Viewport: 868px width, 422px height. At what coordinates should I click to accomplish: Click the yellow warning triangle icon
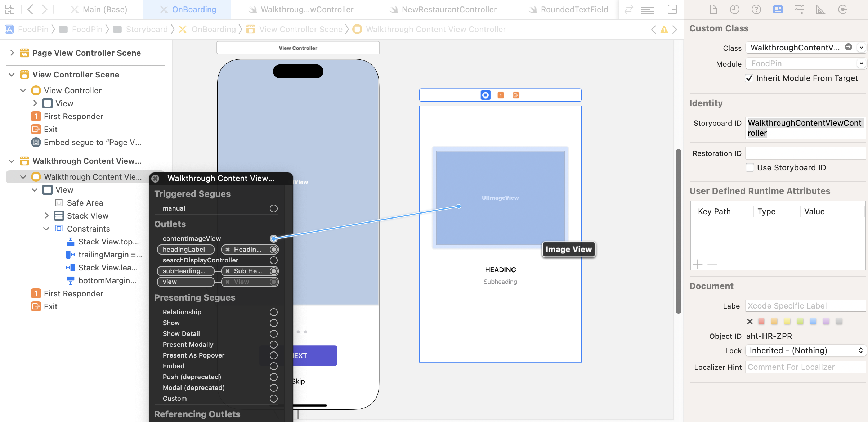(x=664, y=30)
